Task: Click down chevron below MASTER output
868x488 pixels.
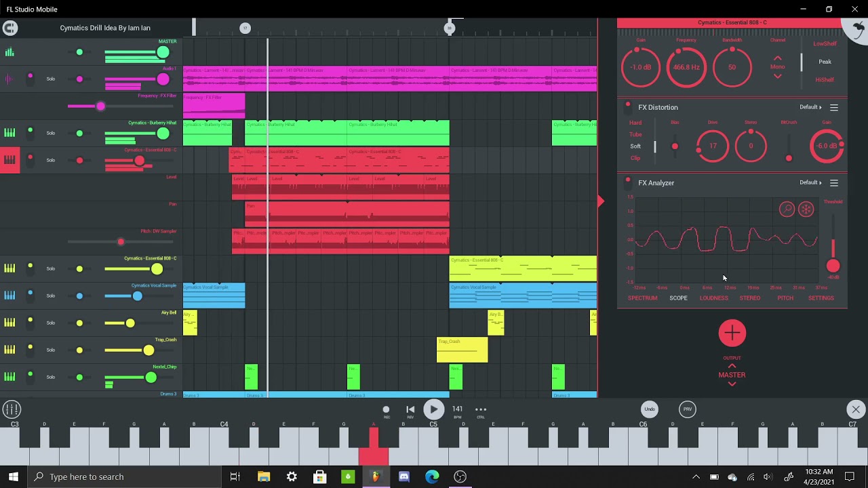Action: [x=732, y=384]
